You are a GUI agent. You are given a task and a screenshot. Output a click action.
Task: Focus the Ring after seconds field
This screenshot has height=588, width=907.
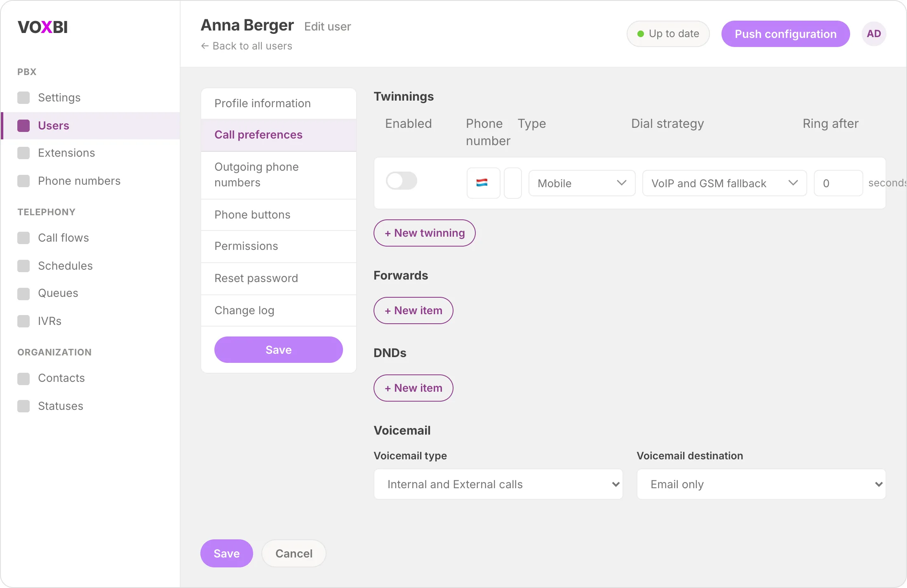[838, 183]
